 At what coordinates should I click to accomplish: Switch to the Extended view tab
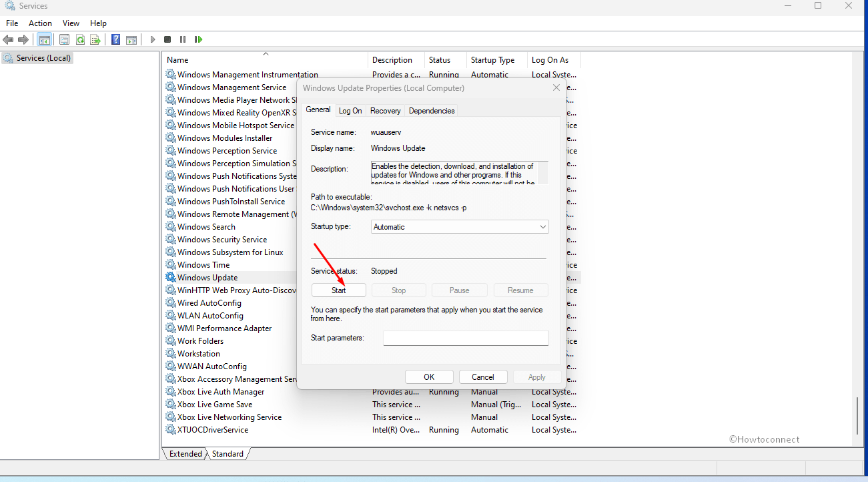185,454
